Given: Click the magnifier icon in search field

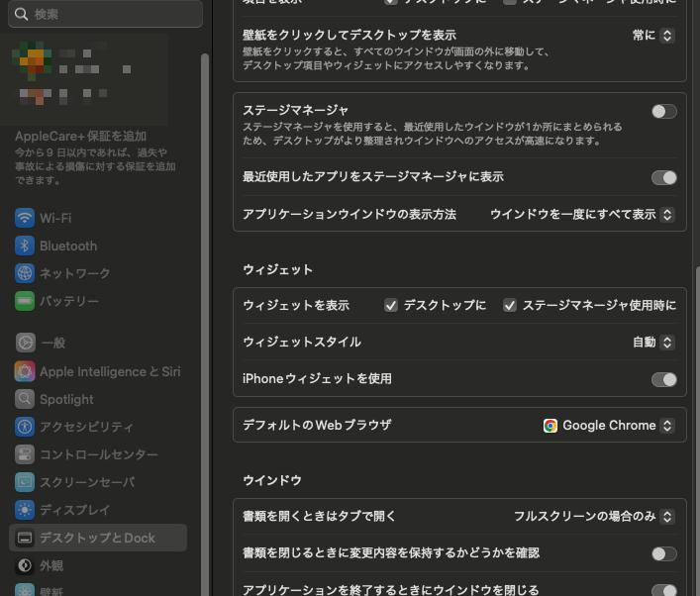Looking at the screenshot, I should (x=21, y=14).
